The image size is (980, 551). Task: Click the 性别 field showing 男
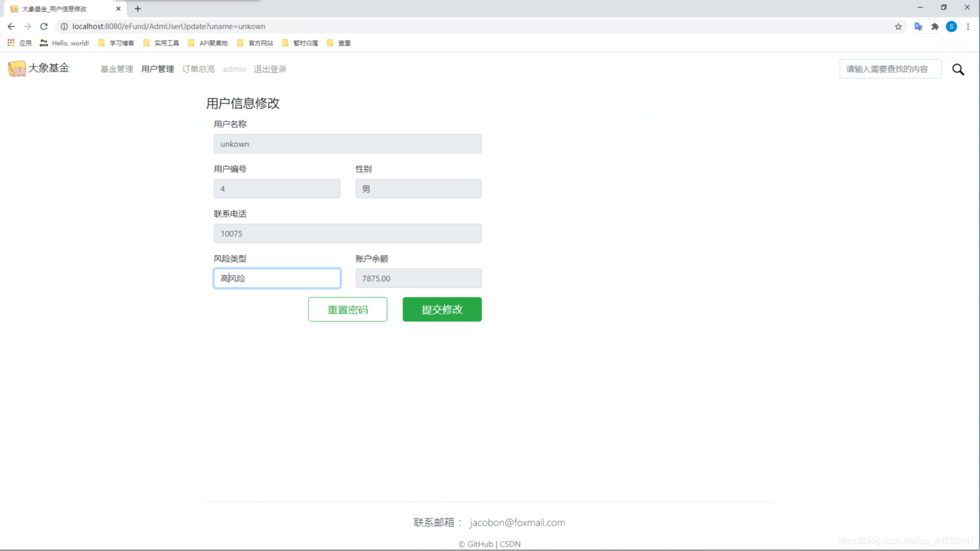click(x=418, y=189)
